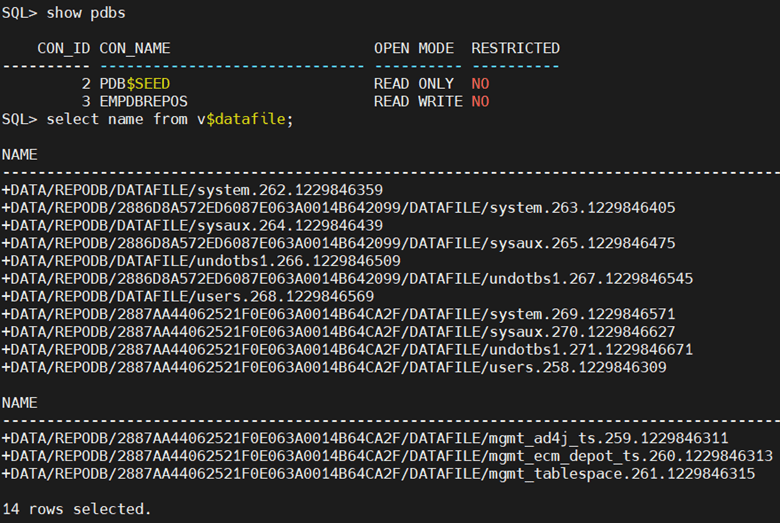The width and height of the screenshot is (780, 523).
Task: Click the CON_ID column header
Action: pyautogui.click(x=63, y=48)
